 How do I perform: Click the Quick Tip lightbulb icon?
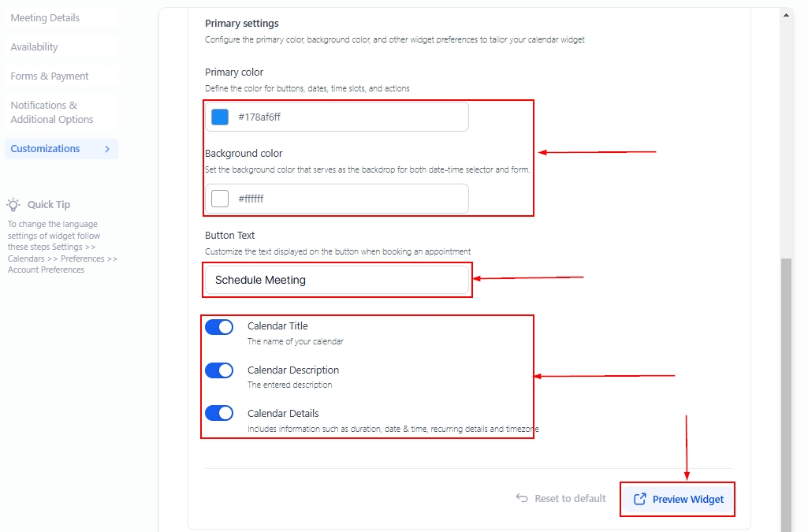(x=13, y=204)
